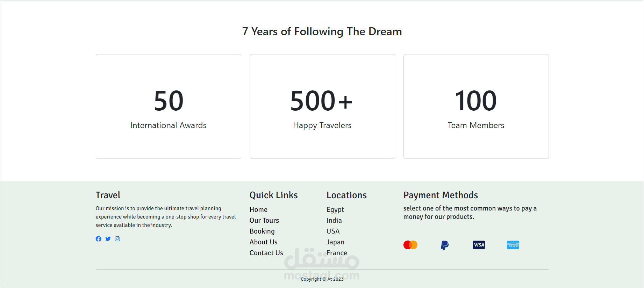Click the 50 International Awards card
Screen dimensions: 644x288
tap(169, 106)
